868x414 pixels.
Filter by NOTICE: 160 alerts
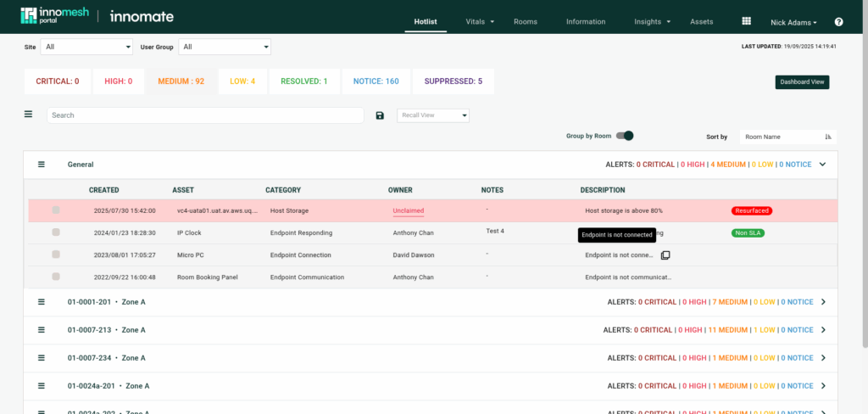tap(376, 81)
